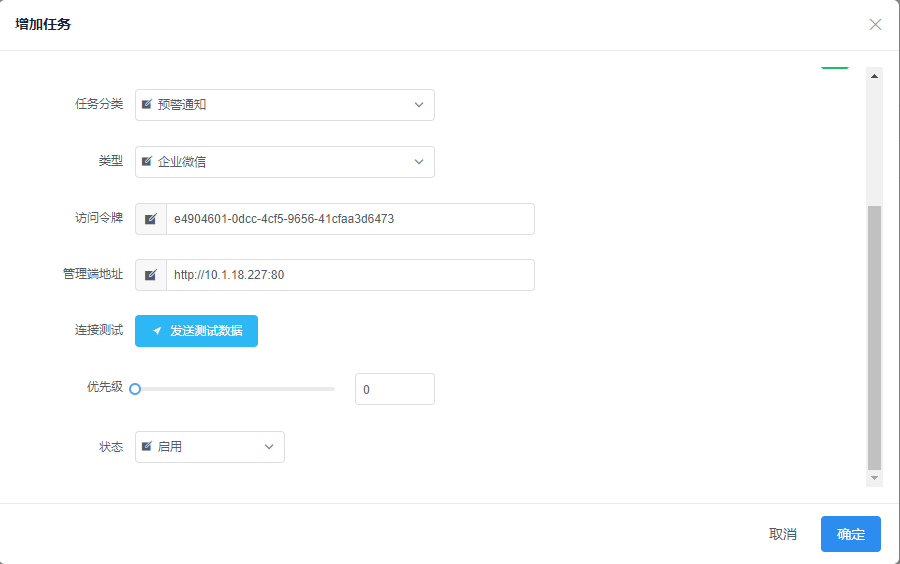This screenshot has height=564, width=900.
Task: Click the middle of the 优先级 slider track
Action: (235, 389)
